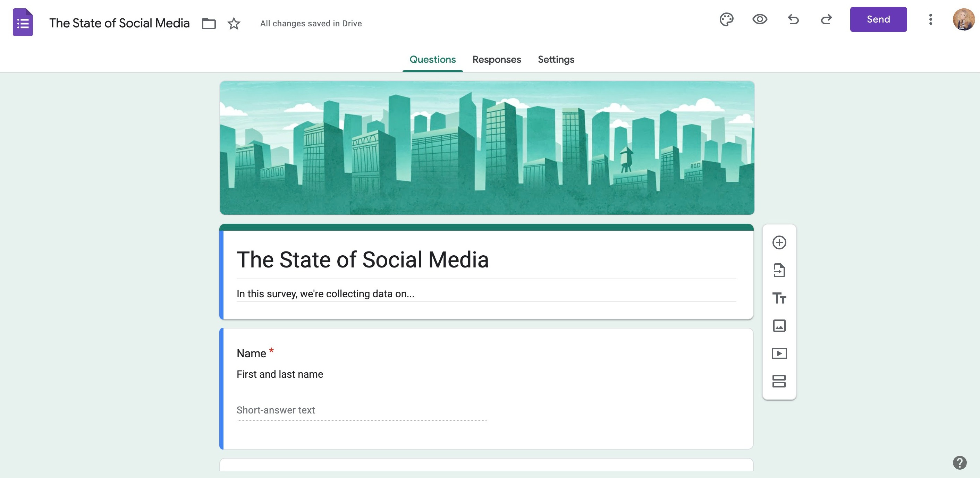Open the Customize theme palette icon
980x478 pixels.
[726, 19]
